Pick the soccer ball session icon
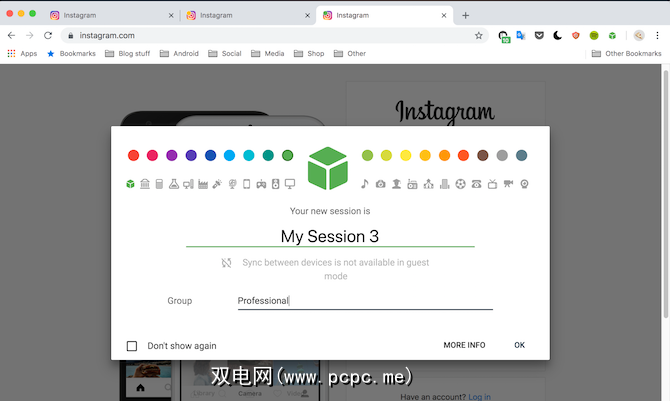Image resolution: width=670 pixels, height=401 pixels. 460,184
